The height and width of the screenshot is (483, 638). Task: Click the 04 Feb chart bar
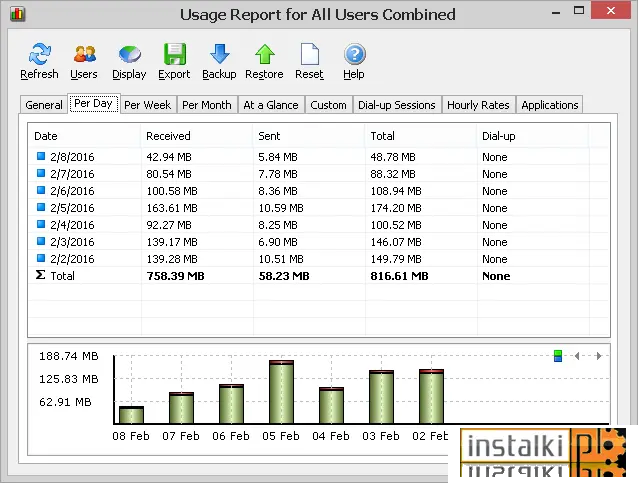331,405
